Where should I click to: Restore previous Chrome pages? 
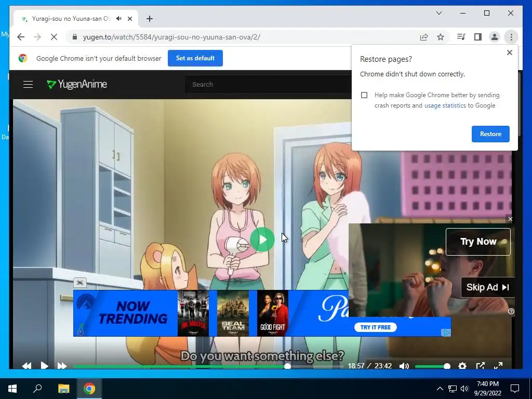click(x=490, y=134)
